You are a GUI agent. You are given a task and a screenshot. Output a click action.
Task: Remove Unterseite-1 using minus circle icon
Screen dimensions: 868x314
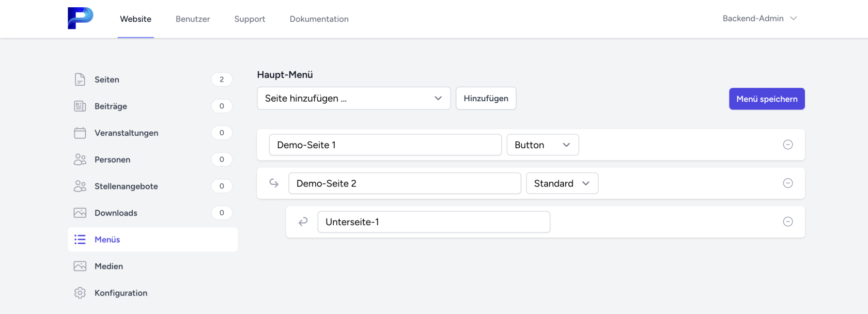[787, 222]
